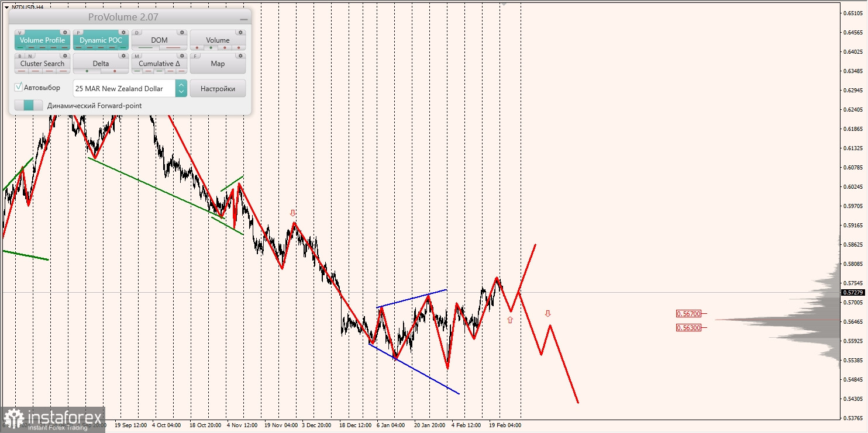The image size is (868, 433).
Task: Click the 4 Nov 12:00 time axis label
Action: [243, 425]
